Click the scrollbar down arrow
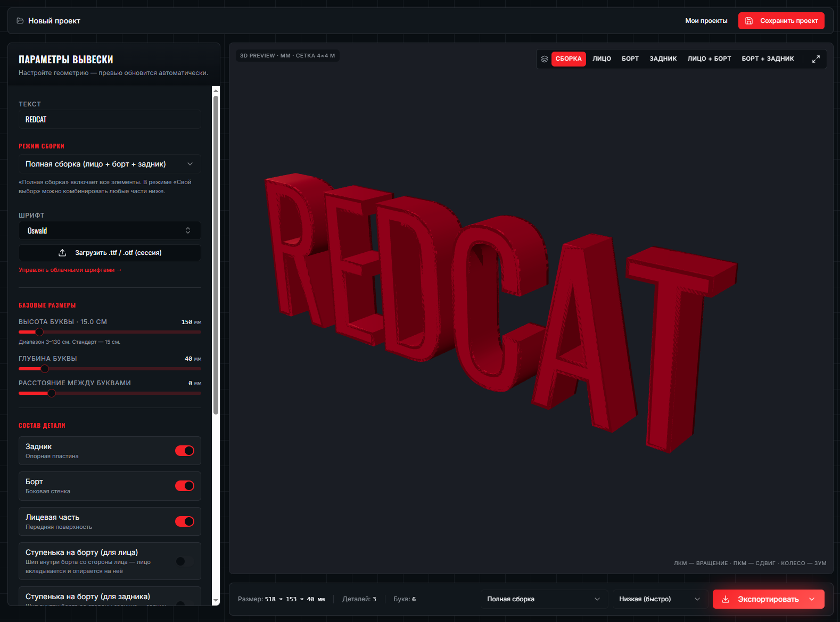 pyautogui.click(x=216, y=601)
